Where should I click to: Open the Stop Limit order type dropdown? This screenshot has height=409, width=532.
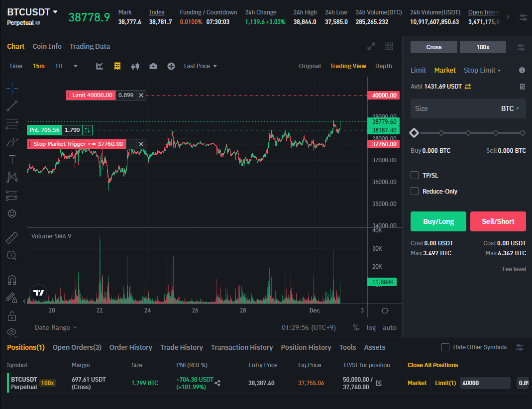(482, 70)
